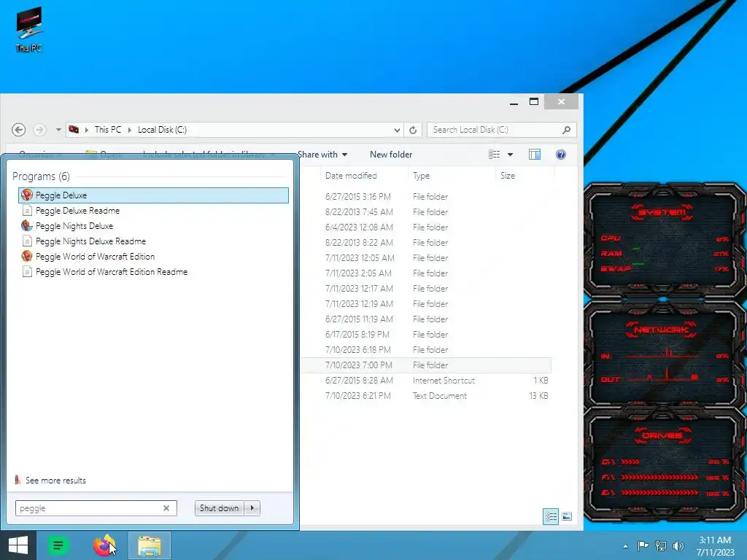
Task: Expand the arrow before This PC breadcrumb
Action: tap(87, 130)
